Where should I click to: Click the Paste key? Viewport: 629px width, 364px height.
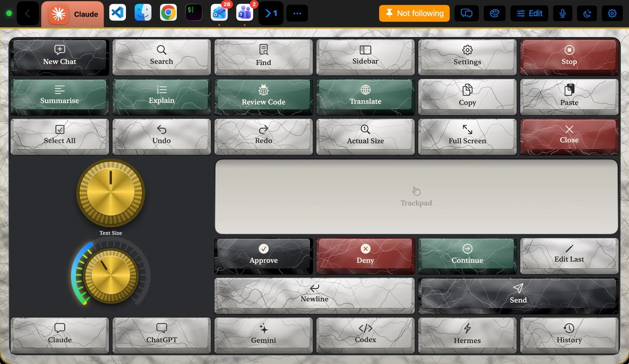coord(569,97)
